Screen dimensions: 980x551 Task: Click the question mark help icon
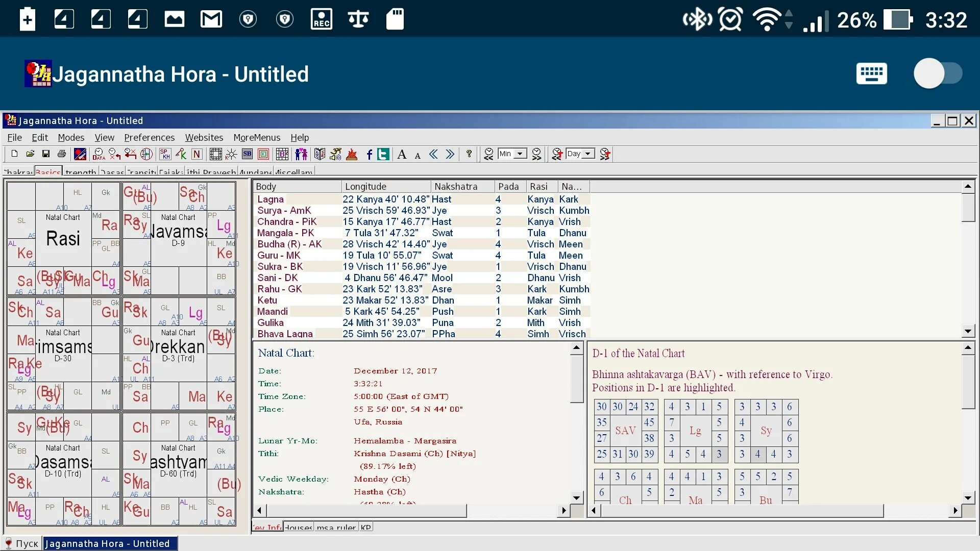pyautogui.click(x=469, y=154)
